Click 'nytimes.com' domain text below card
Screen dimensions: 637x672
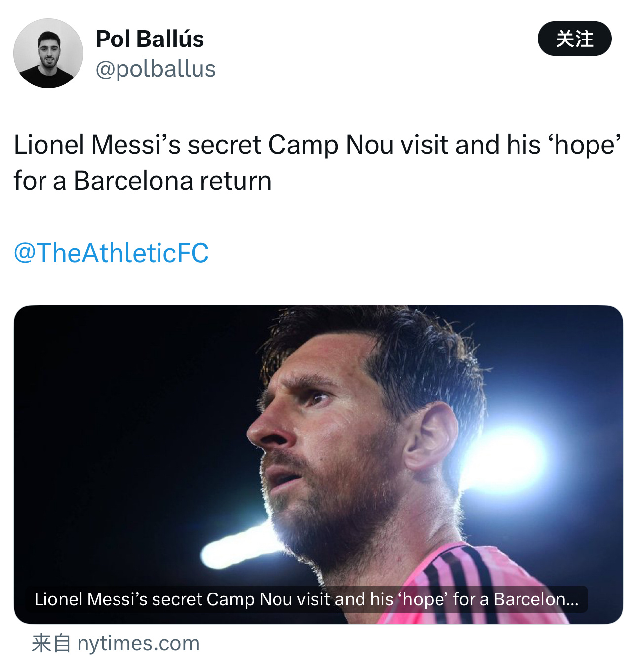(138, 643)
